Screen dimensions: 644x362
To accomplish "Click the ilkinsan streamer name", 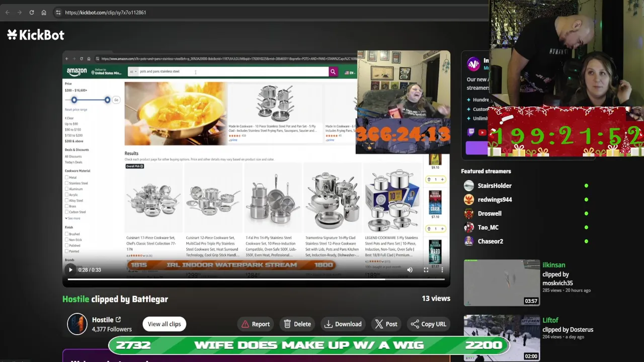I will coord(553,265).
